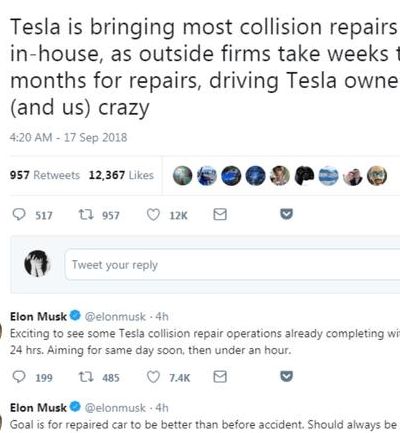This screenshot has width=400, height=433.
Task: Reply to the 24 hrs tweet with 199 replies
Action: (19, 377)
